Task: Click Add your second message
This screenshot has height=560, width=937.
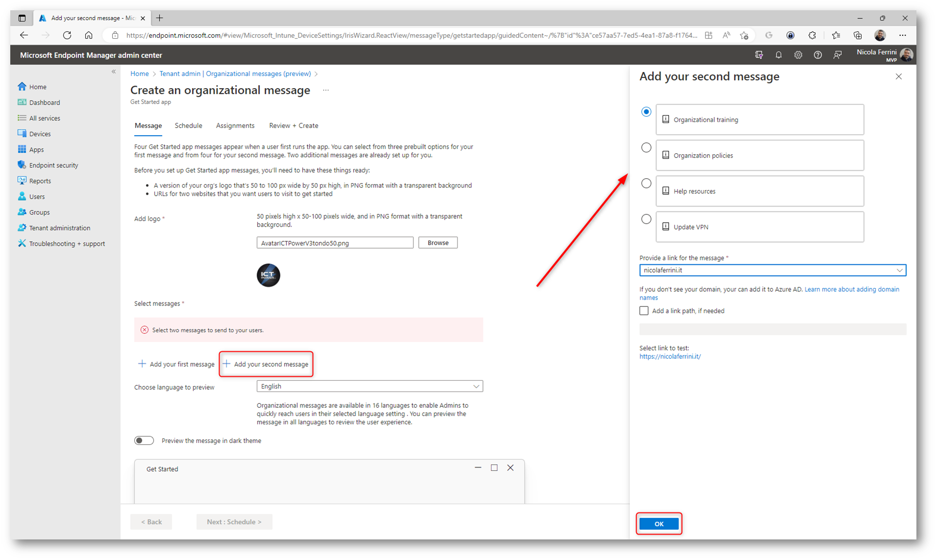Action: [x=266, y=364]
